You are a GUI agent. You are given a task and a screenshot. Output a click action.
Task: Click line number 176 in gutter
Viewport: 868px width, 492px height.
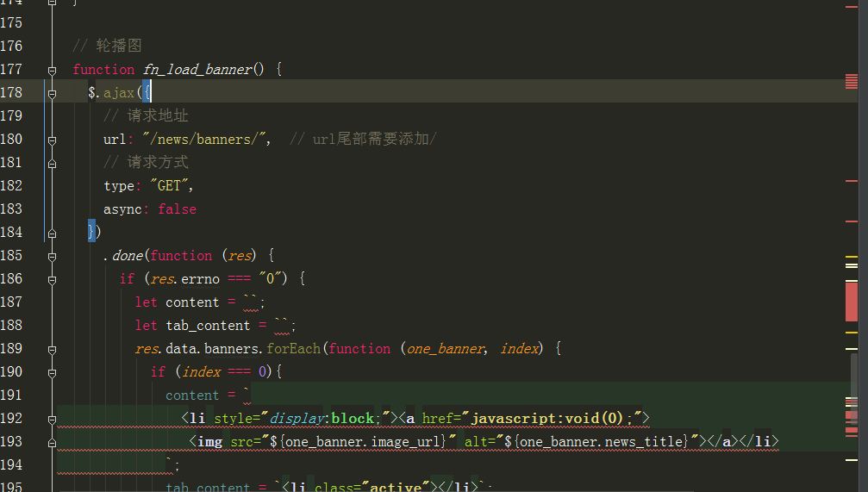11,46
